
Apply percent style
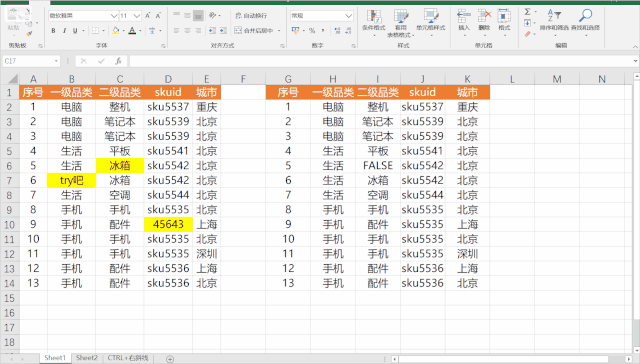pyautogui.click(x=312, y=31)
